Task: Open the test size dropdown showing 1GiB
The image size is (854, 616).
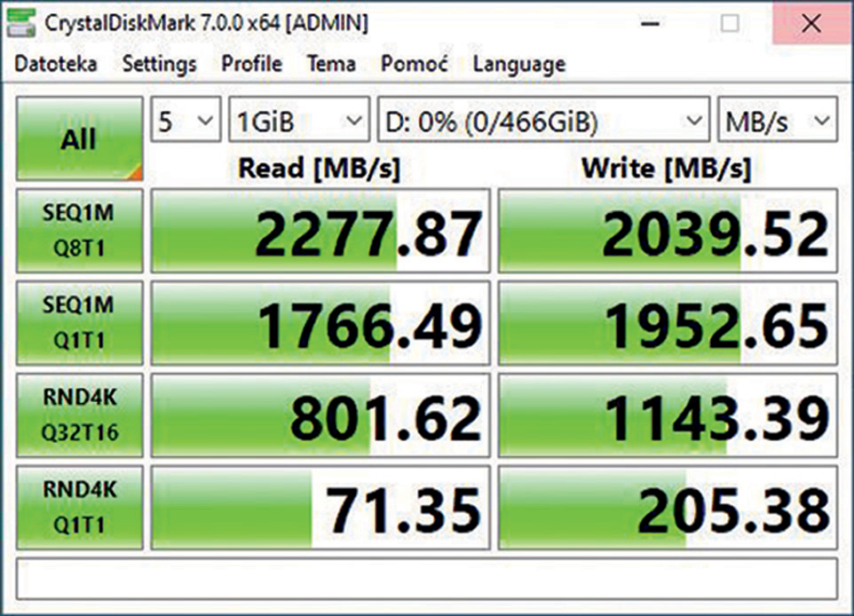Action: pyautogui.click(x=299, y=119)
